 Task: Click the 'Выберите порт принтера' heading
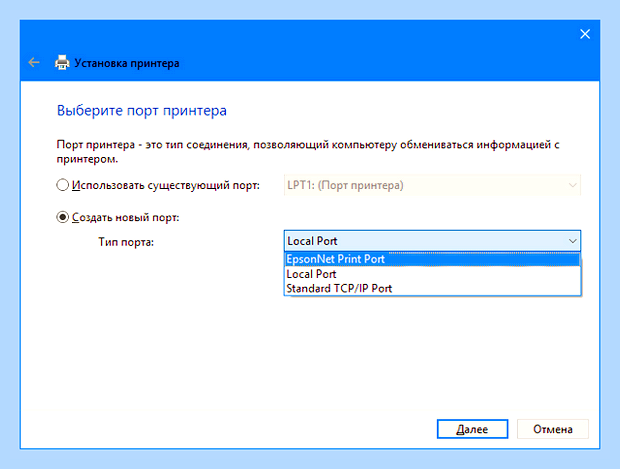[x=142, y=110]
